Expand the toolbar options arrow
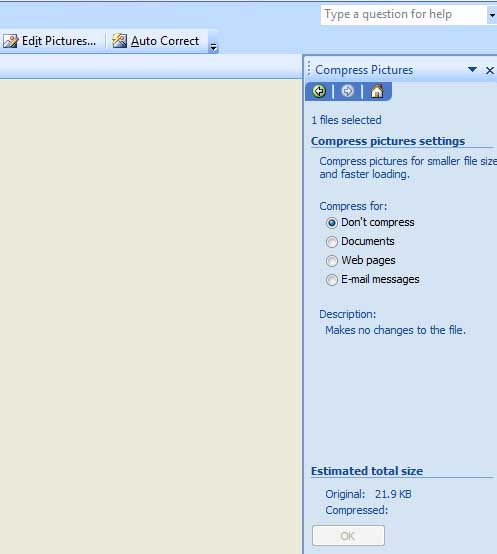The image size is (497, 554). click(213, 46)
